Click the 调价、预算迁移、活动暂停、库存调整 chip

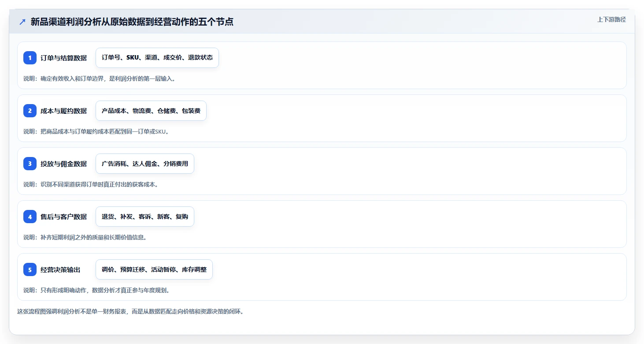(x=154, y=269)
